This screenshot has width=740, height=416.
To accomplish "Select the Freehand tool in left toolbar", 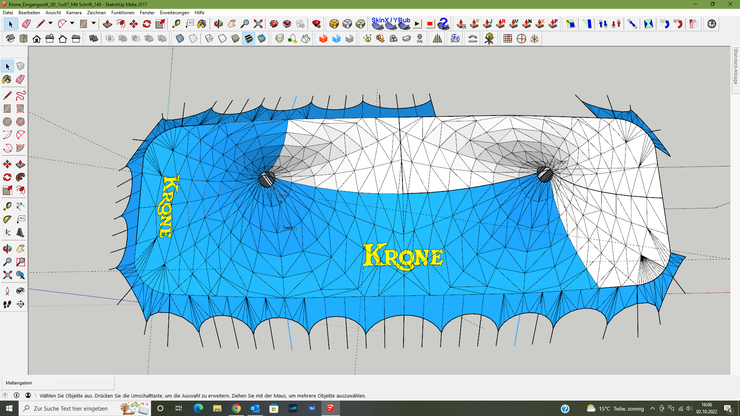I will [x=20, y=96].
